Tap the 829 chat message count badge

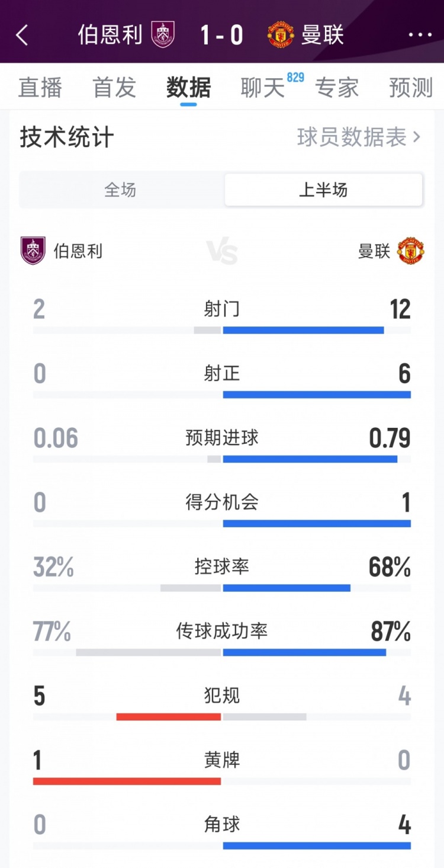click(x=295, y=77)
